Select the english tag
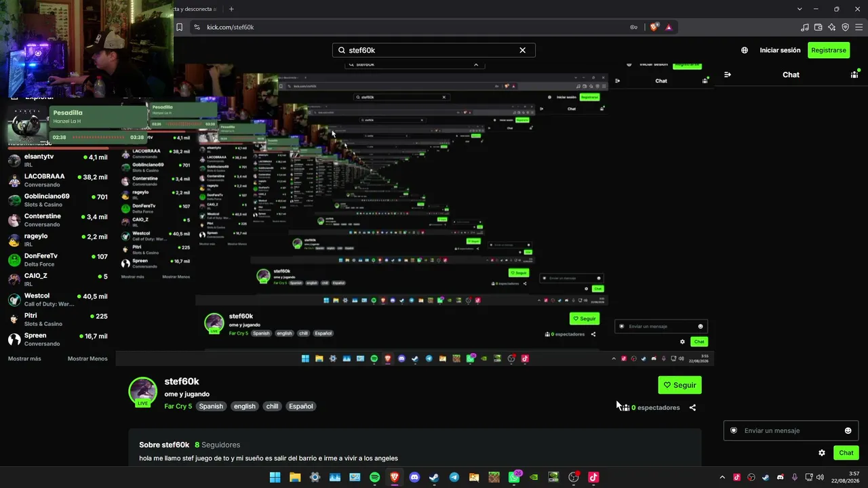The height and width of the screenshot is (488, 868). [245, 407]
